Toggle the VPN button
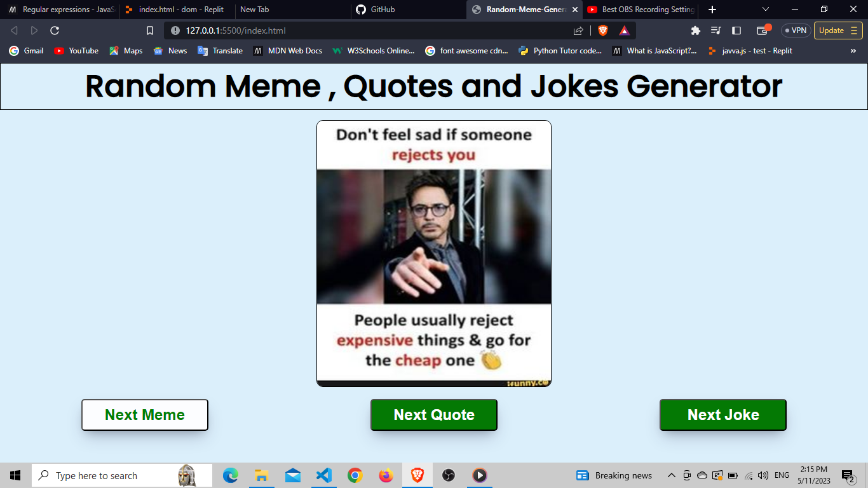Screen dimensions: 868x488 pos(795,30)
